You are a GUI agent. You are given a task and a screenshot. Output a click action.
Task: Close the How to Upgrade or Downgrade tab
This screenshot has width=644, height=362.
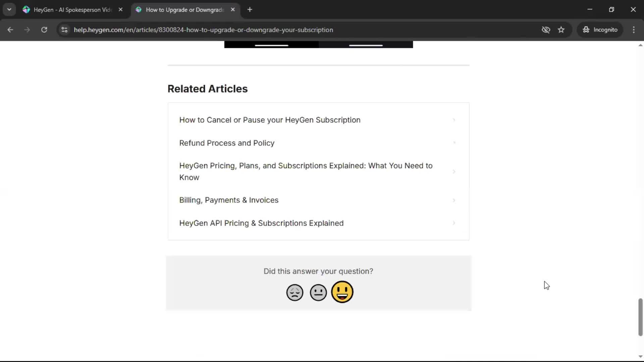pyautogui.click(x=233, y=10)
